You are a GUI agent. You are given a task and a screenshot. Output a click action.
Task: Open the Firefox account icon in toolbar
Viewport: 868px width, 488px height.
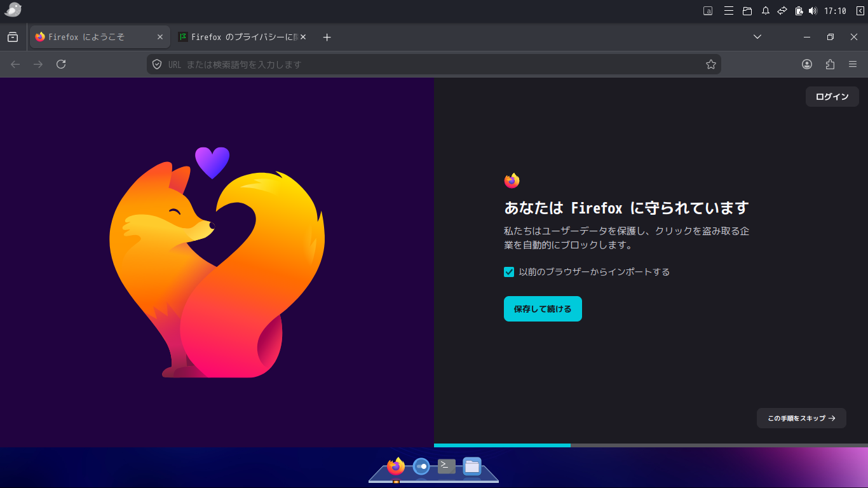(807, 64)
